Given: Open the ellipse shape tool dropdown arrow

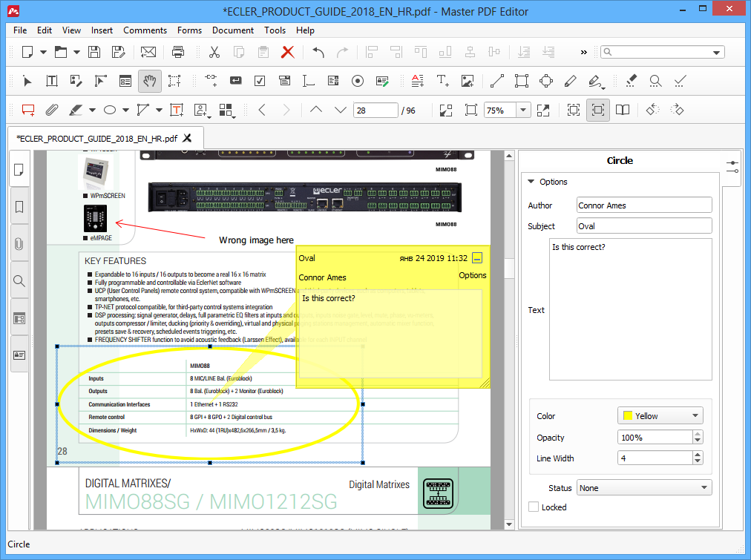Looking at the screenshot, I should click(x=125, y=110).
